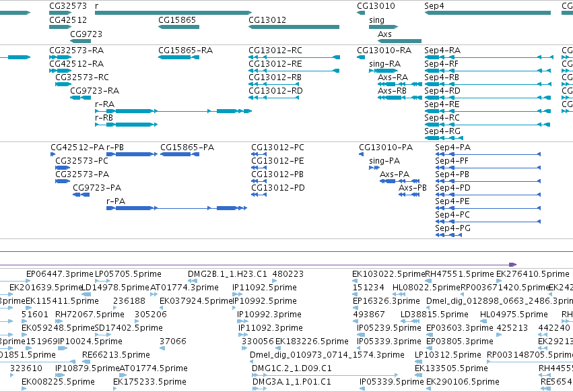Screen dimensions: 573x392
Task: Select protein label Axs-PB
Action: [413, 188]
